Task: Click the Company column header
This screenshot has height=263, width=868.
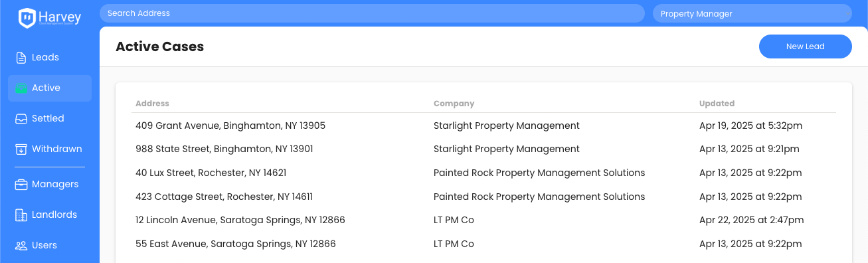Action: pyautogui.click(x=454, y=104)
